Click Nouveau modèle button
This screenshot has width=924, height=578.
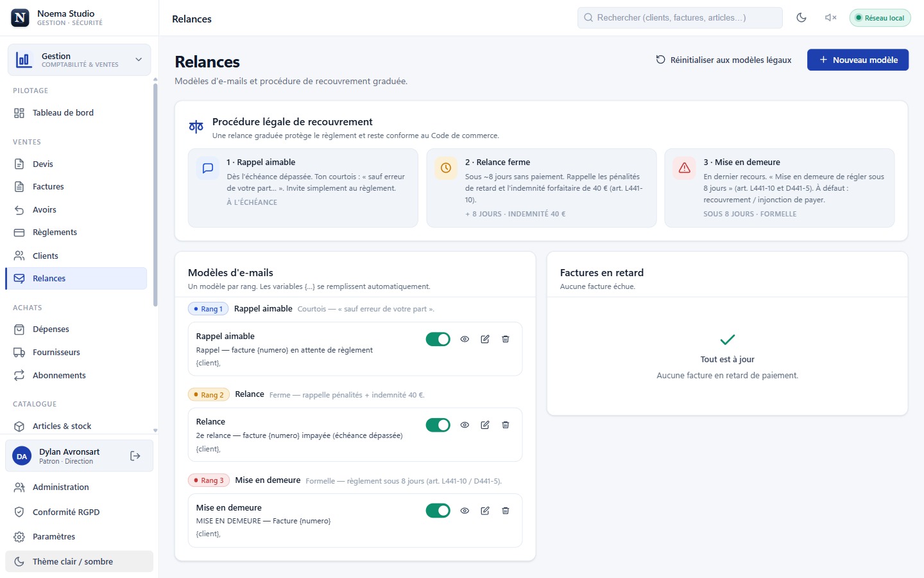point(858,60)
